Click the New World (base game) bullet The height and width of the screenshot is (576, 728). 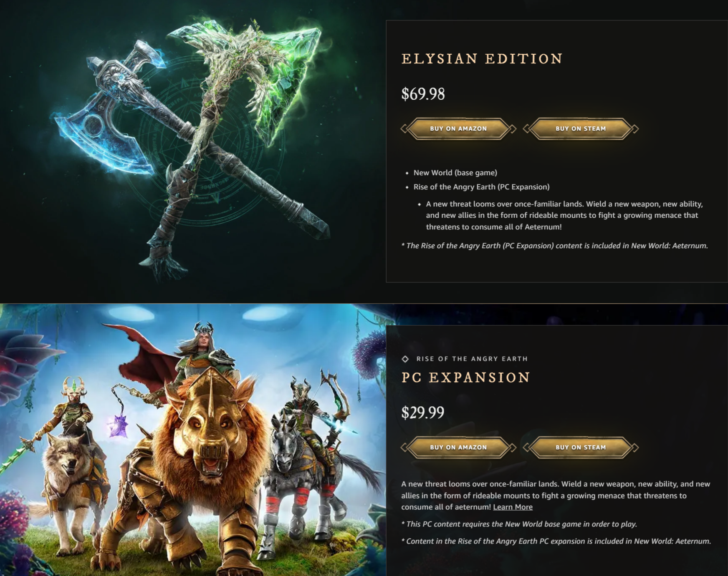point(455,173)
